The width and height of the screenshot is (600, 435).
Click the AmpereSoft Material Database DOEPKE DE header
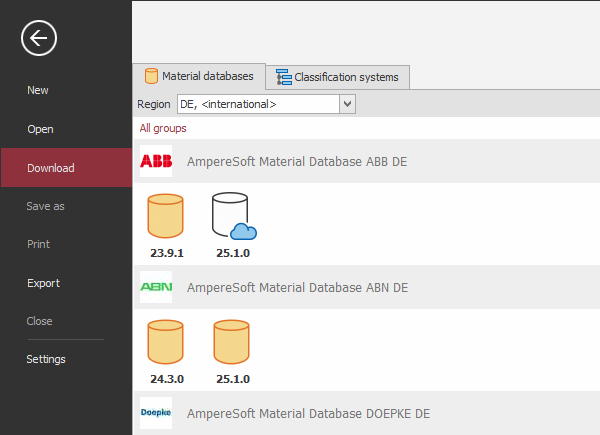point(307,413)
